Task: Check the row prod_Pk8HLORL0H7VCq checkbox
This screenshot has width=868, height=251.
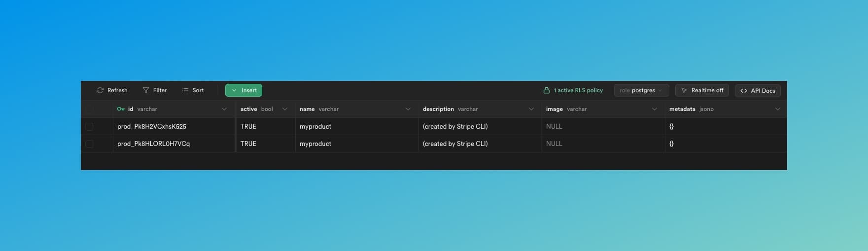Action: point(89,144)
